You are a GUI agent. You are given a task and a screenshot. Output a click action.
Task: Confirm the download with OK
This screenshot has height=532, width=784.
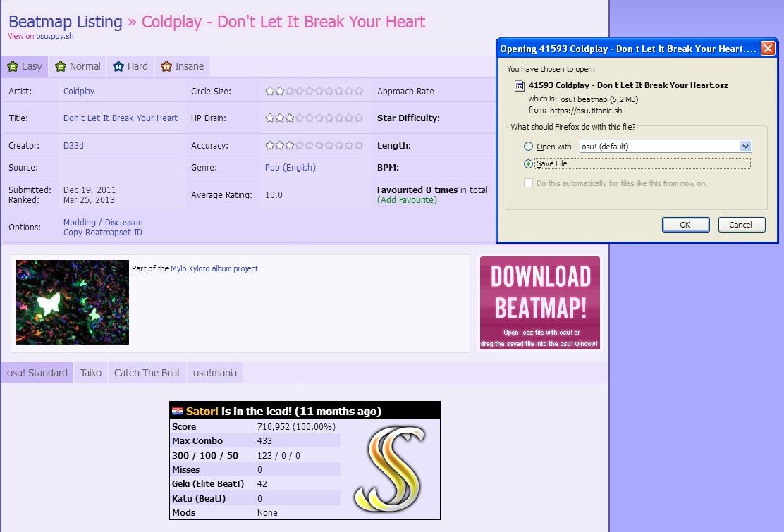pyautogui.click(x=685, y=225)
